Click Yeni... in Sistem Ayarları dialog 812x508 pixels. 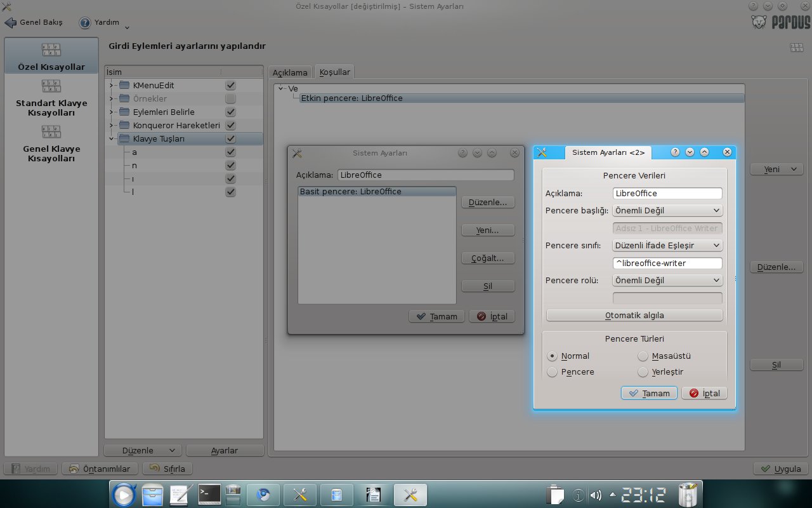(488, 231)
